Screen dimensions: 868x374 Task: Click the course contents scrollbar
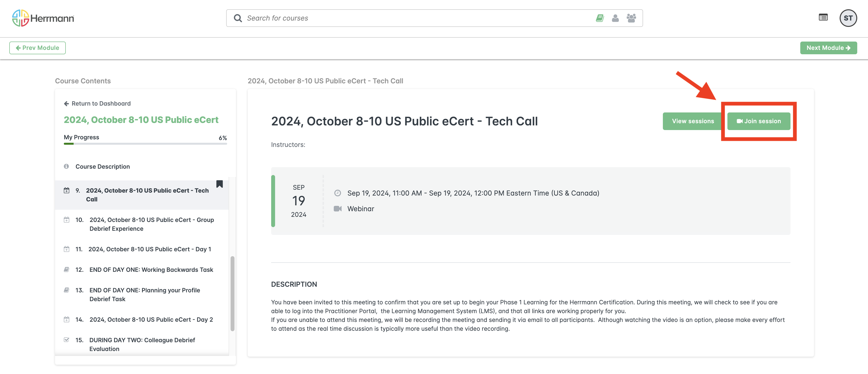(232, 294)
